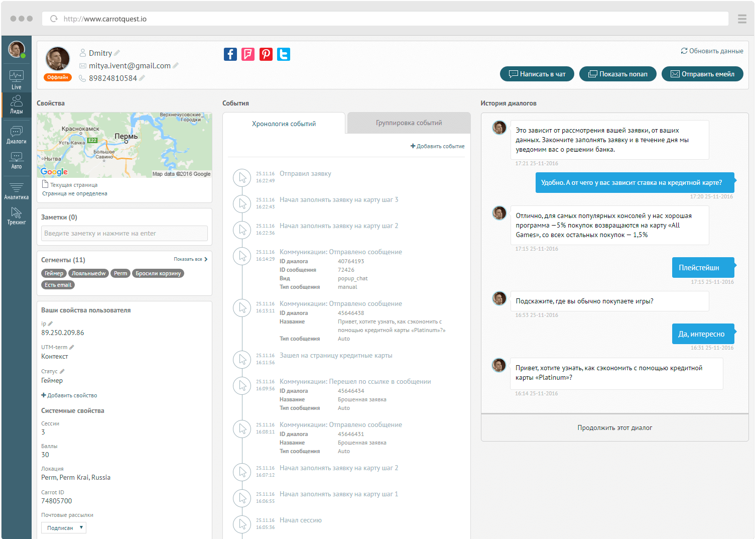Click the Текущая страница label
Screen dimensions: 756x539
[74, 185]
